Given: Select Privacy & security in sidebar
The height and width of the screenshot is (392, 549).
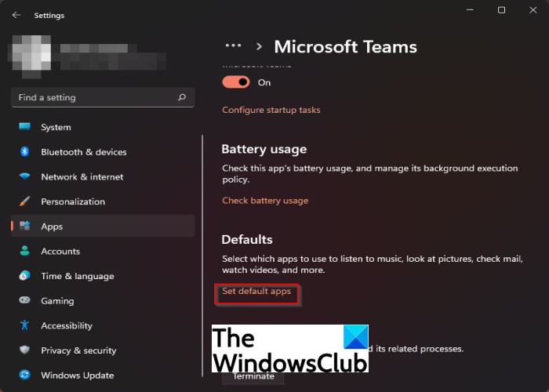Looking at the screenshot, I should click(78, 350).
